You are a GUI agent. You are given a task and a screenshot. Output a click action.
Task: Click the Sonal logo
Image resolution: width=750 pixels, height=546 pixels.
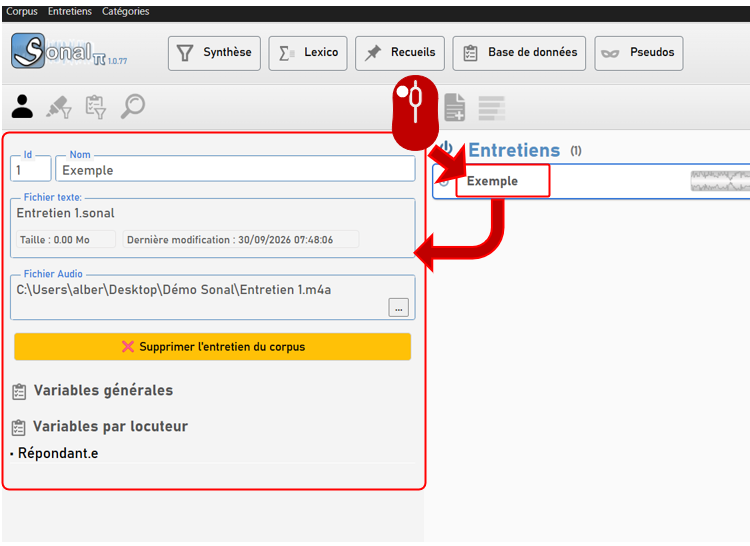tap(69, 51)
